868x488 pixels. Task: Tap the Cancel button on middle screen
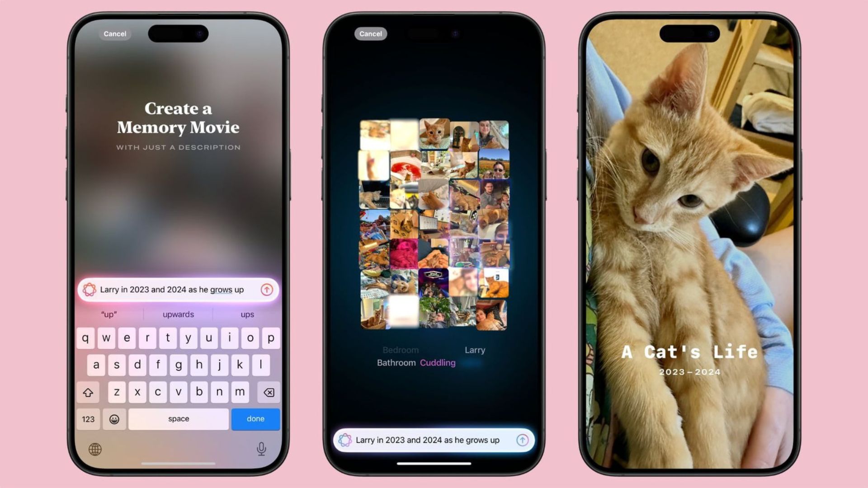pyautogui.click(x=370, y=33)
